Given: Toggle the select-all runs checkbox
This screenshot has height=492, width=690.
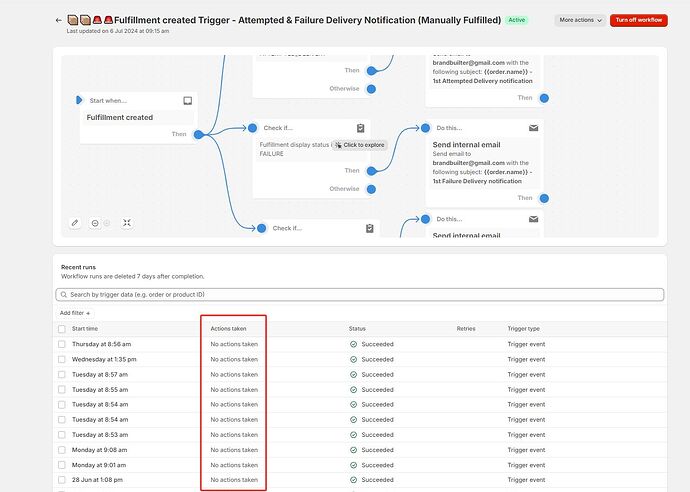Looking at the screenshot, I should click(x=62, y=329).
